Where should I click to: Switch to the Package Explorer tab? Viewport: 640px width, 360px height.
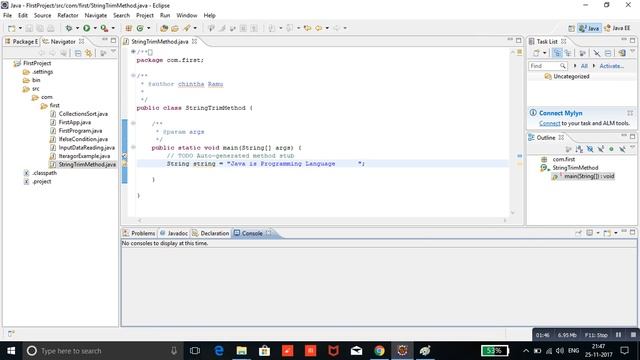[21, 42]
